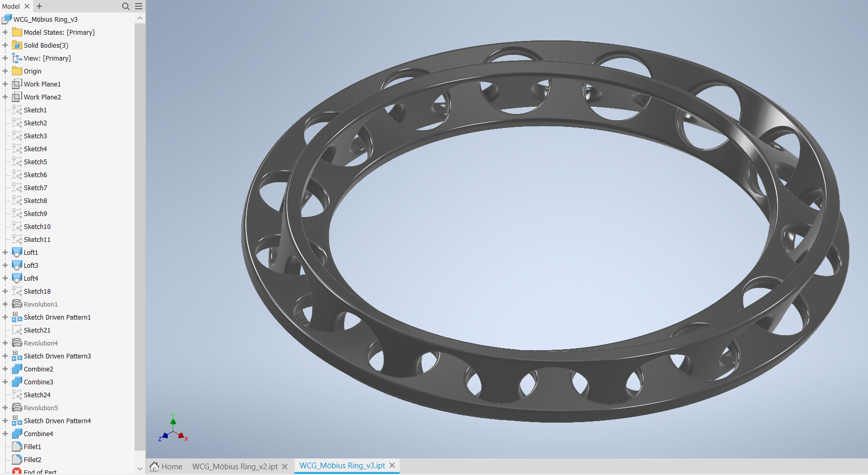Select Sketch11 in the browser tree
The image size is (868, 475).
(37, 239)
